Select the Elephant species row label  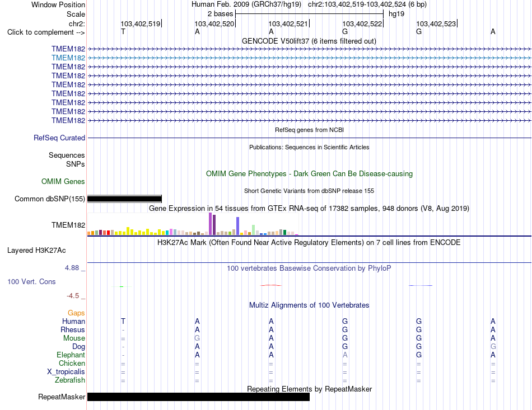pyautogui.click(x=71, y=355)
